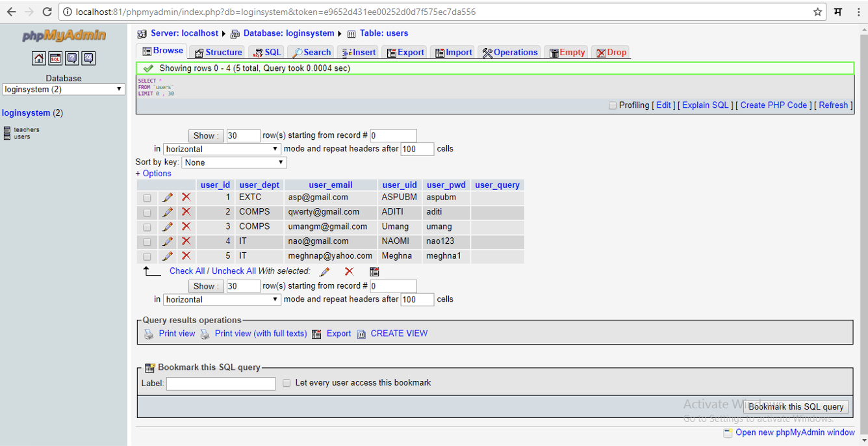Edit the row with email qwerty@gmail.com

click(x=168, y=212)
